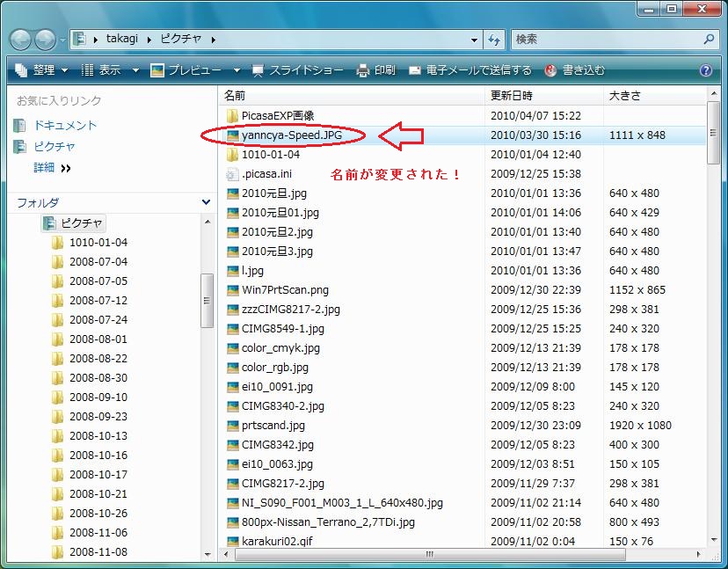728x569 pixels.
Task: Select the ei10_0091.jpg image icon
Action: click(232, 387)
